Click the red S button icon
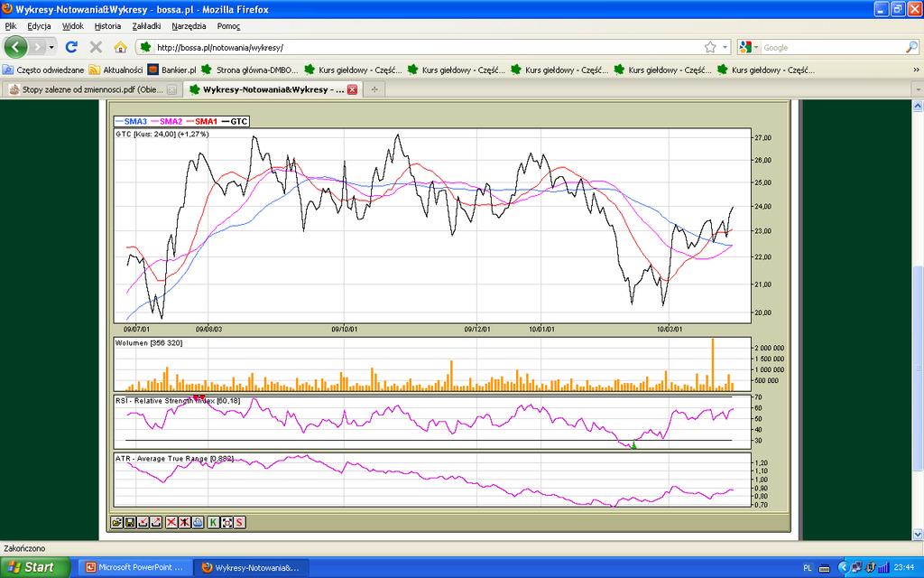Image resolution: width=924 pixels, height=578 pixels. point(239,523)
